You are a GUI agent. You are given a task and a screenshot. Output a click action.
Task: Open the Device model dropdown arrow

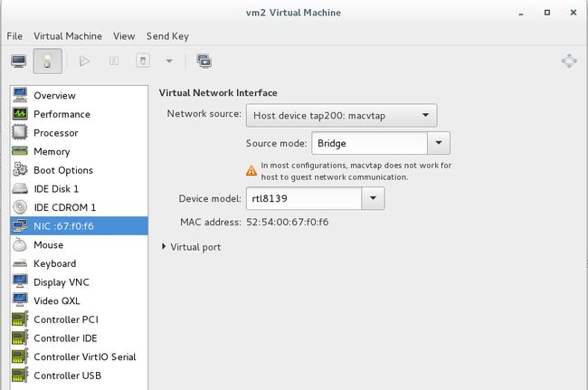coord(373,198)
